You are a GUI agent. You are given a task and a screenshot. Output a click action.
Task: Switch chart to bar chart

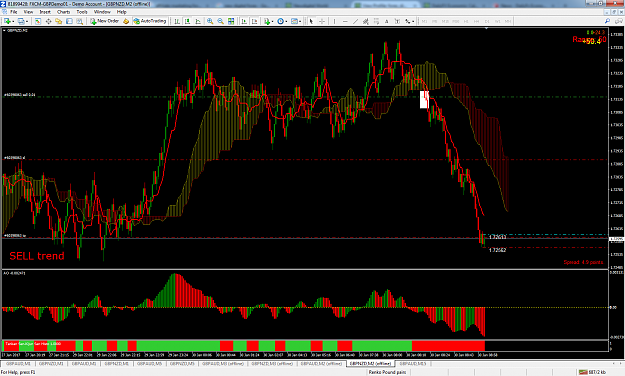click(x=177, y=21)
